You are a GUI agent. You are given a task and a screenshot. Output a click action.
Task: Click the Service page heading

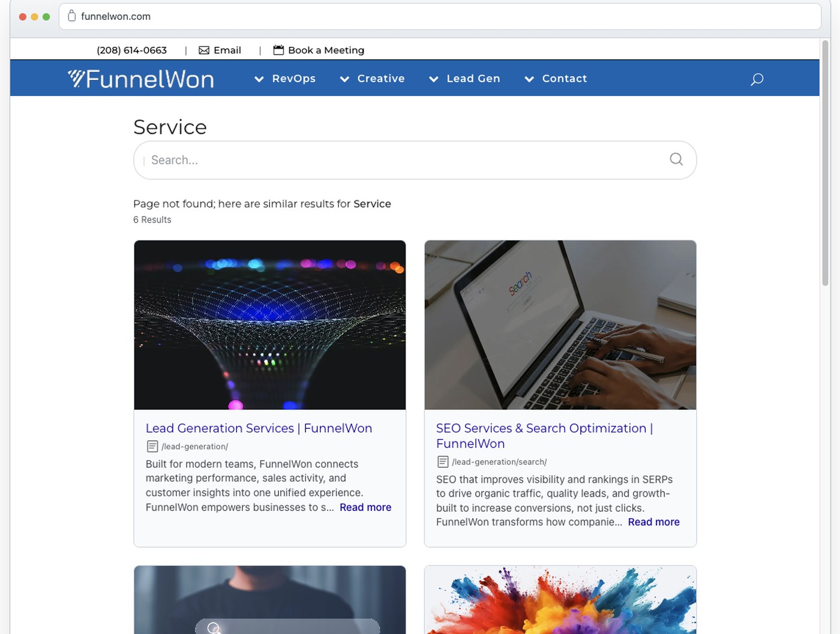click(170, 127)
